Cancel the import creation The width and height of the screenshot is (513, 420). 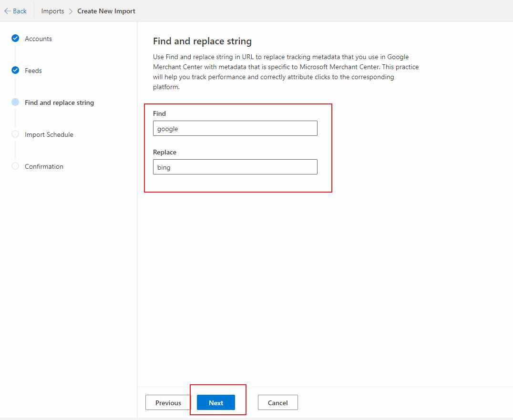pyautogui.click(x=278, y=402)
